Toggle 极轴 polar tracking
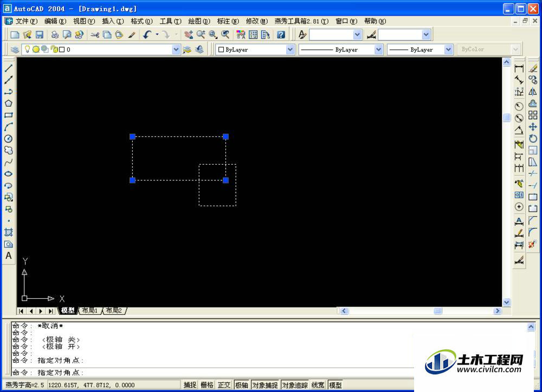This screenshot has height=392, width=542. [242, 385]
